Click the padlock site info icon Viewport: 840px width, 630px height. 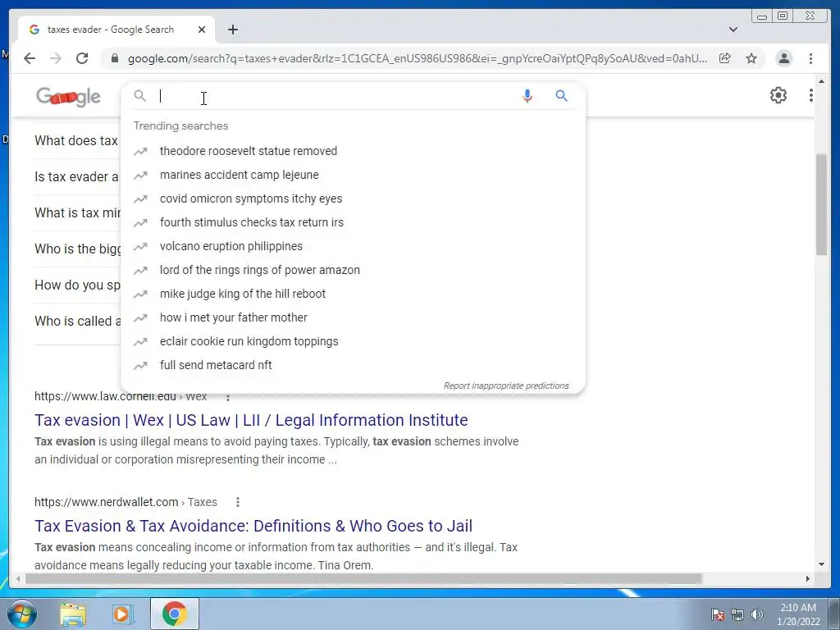[115, 58]
